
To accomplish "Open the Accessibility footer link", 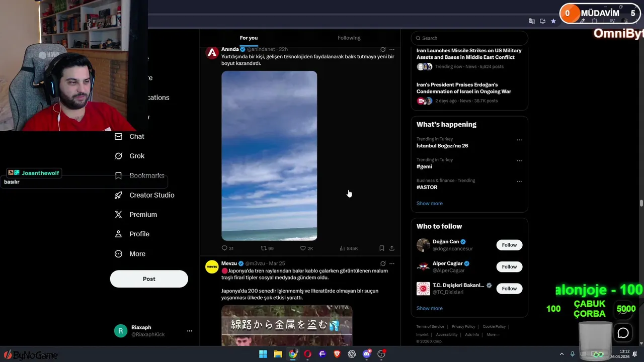I will click(447, 334).
